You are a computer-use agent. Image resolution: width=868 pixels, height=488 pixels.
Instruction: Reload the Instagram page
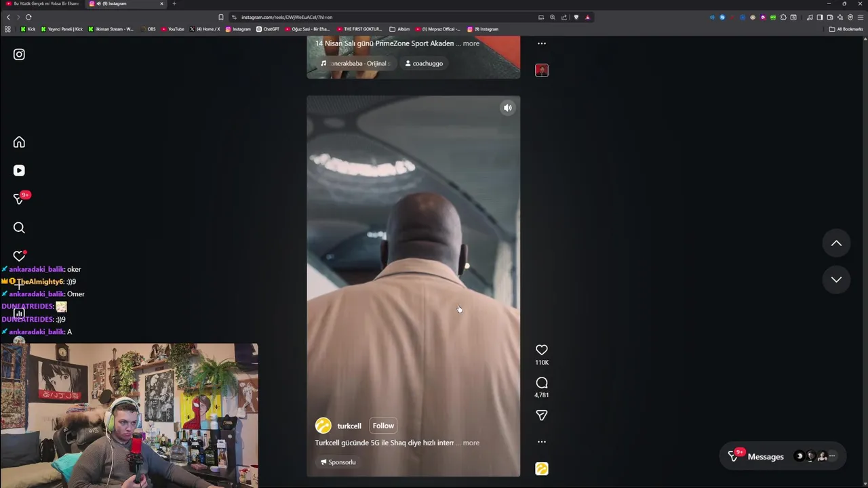(x=28, y=17)
